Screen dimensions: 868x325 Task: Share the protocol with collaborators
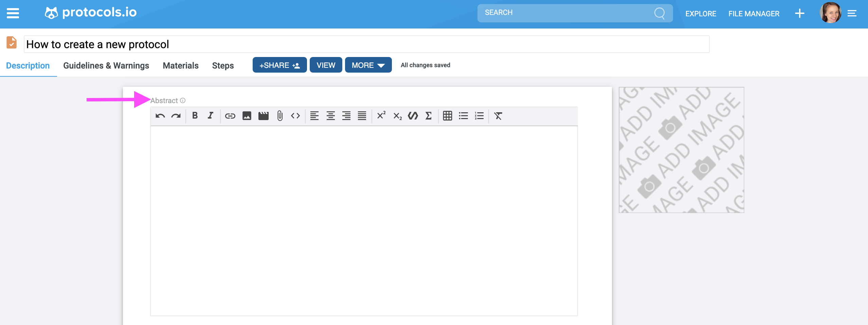(279, 65)
